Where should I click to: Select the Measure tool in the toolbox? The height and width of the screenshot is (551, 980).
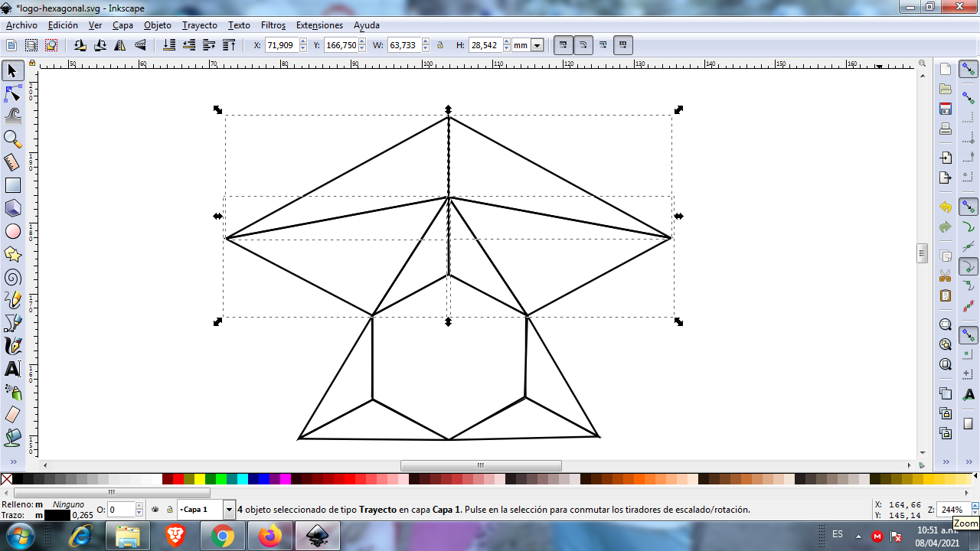[x=12, y=162]
